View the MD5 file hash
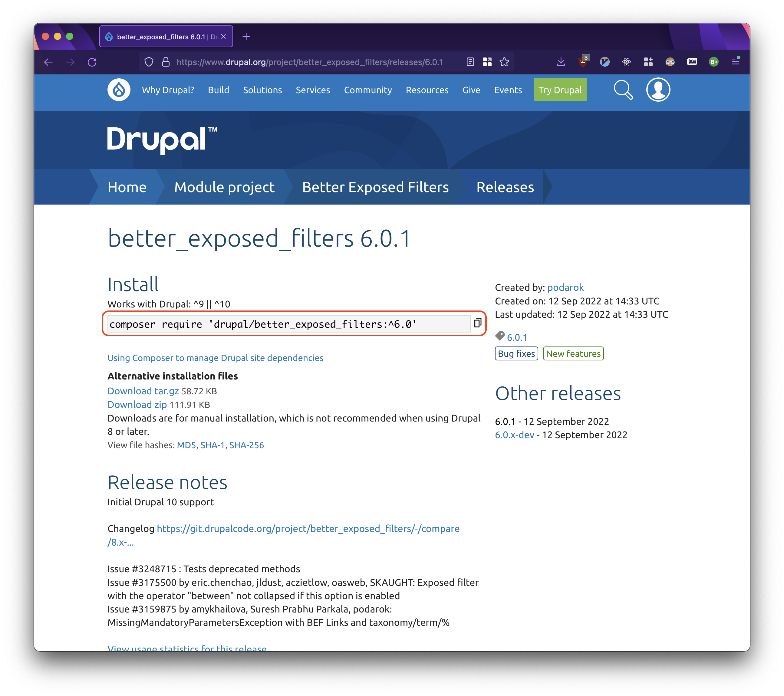 click(186, 445)
